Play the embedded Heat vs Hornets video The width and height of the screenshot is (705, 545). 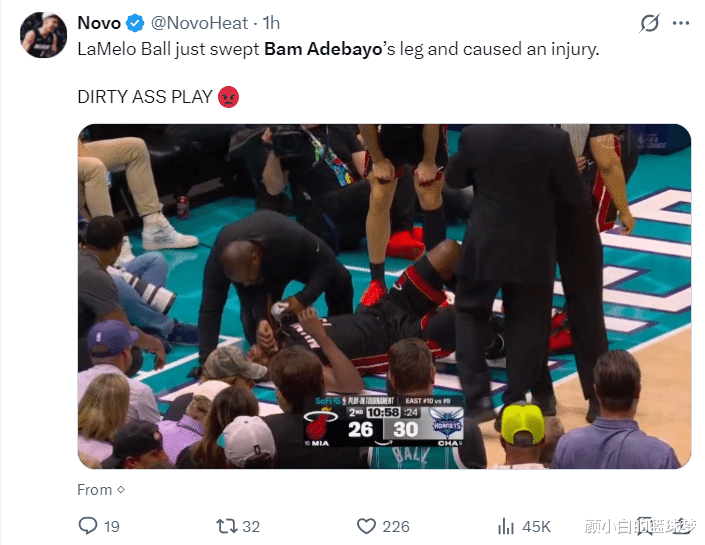tap(384, 296)
